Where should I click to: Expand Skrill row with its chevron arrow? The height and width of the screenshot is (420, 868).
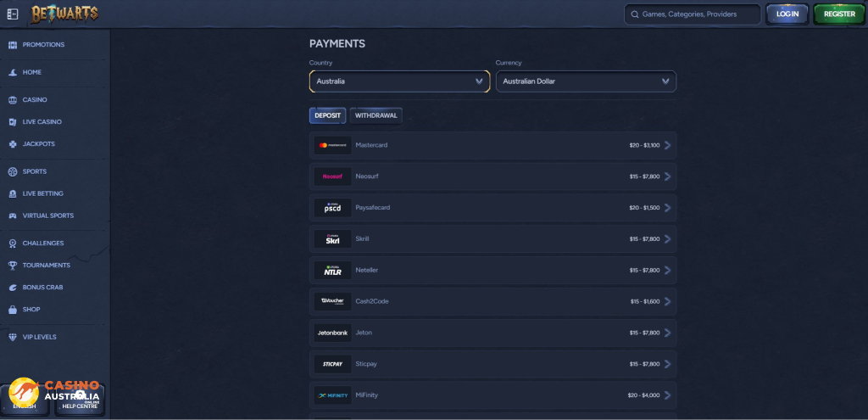(668, 238)
